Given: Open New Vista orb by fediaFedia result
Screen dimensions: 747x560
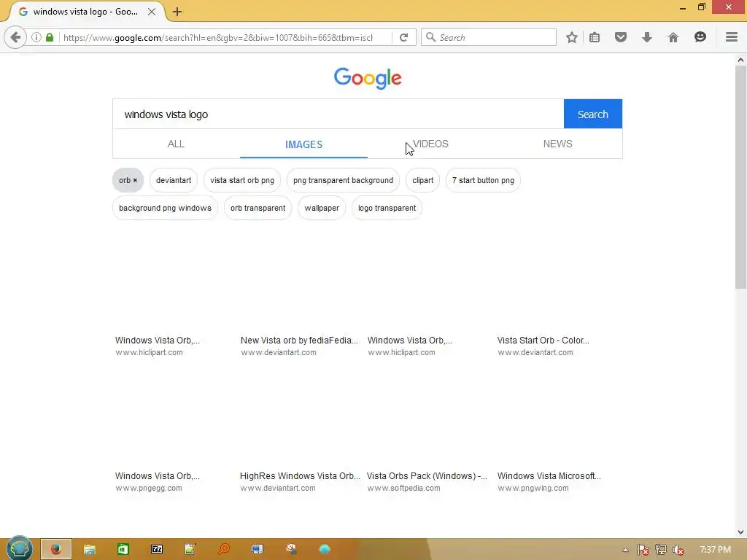Looking at the screenshot, I should coord(299,341).
